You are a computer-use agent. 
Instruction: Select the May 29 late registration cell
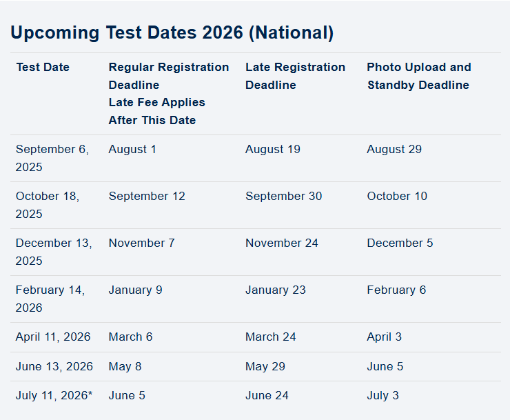pyautogui.click(x=265, y=366)
